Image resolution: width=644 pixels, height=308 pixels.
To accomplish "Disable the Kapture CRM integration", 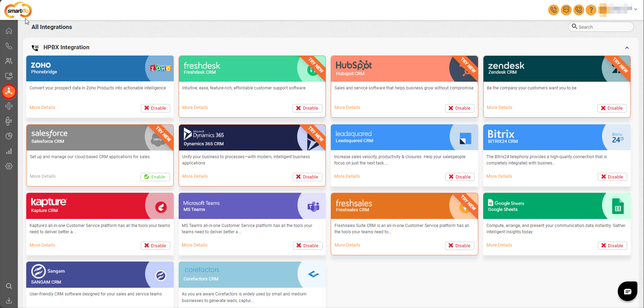I will [156, 246].
